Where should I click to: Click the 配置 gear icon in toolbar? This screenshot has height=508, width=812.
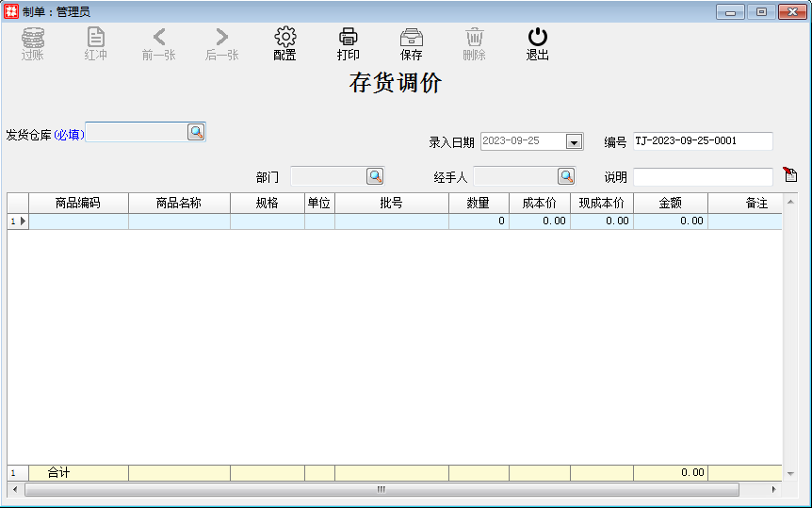click(284, 38)
